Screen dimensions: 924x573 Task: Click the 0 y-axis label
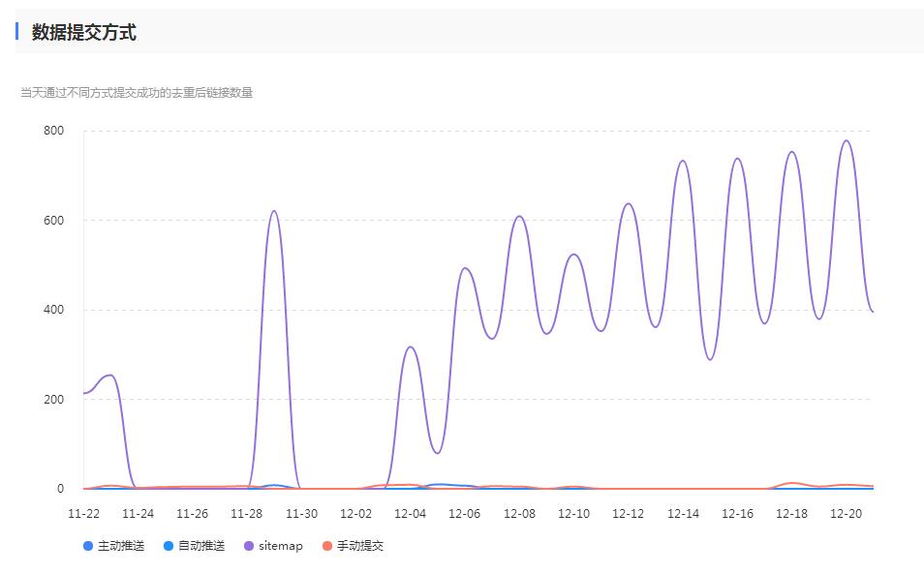(60, 489)
